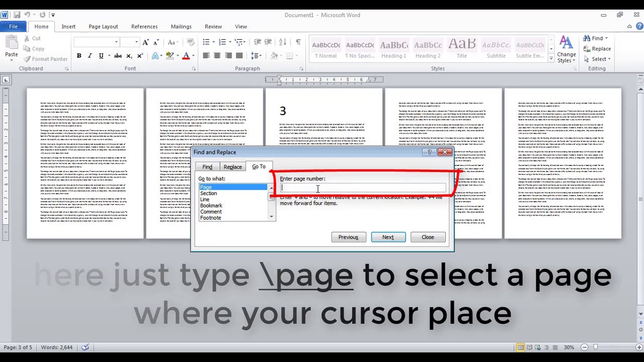
Task: Click the Enter page number field
Action: point(363,188)
